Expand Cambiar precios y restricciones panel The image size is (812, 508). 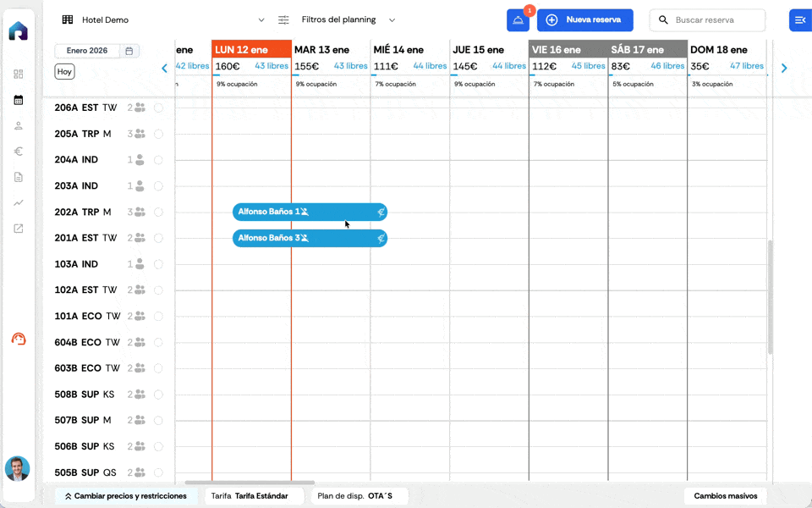[x=126, y=496]
